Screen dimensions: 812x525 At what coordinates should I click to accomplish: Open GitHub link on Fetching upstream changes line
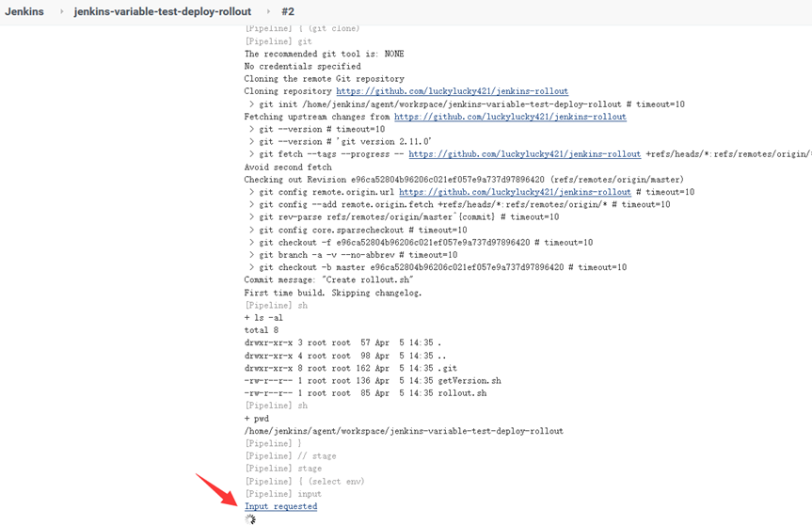(510, 117)
